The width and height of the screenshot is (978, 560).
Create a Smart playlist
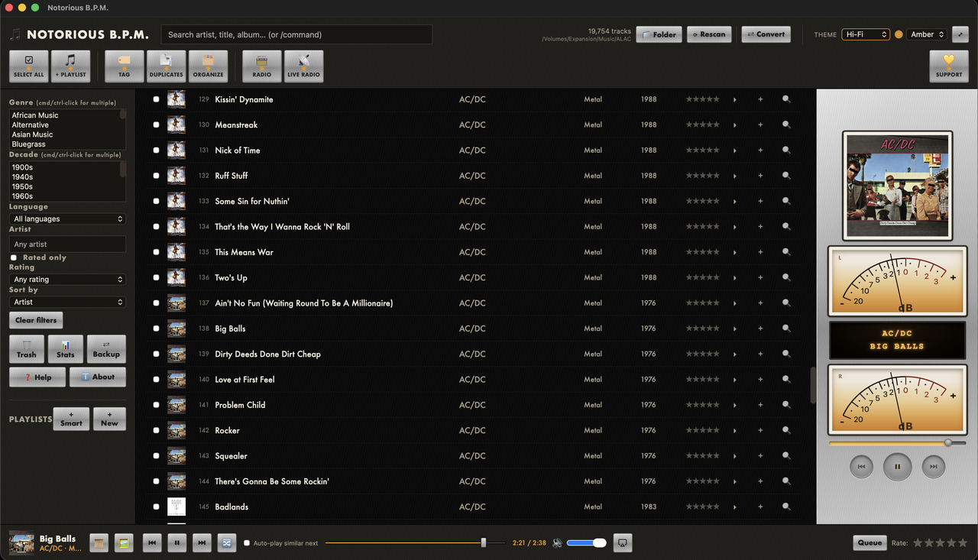71,419
